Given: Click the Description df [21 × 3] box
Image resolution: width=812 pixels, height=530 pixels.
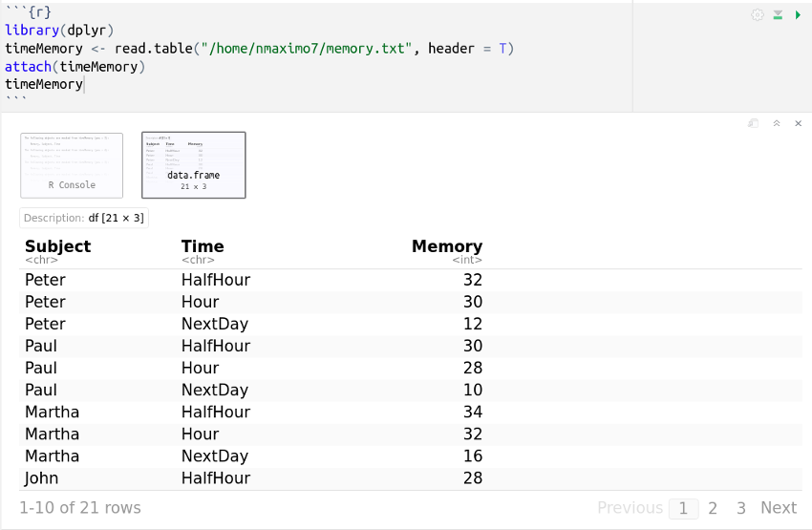Looking at the screenshot, I should click(84, 218).
